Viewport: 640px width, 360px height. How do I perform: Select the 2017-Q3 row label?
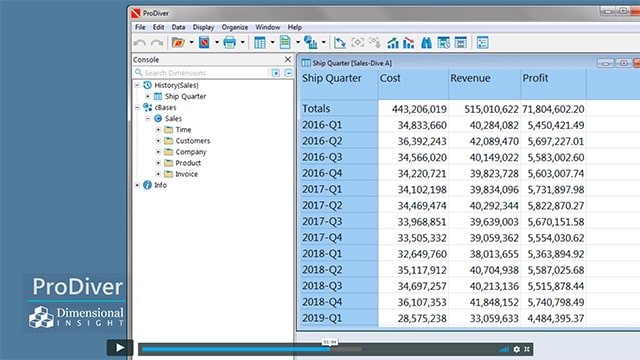[339, 221]
